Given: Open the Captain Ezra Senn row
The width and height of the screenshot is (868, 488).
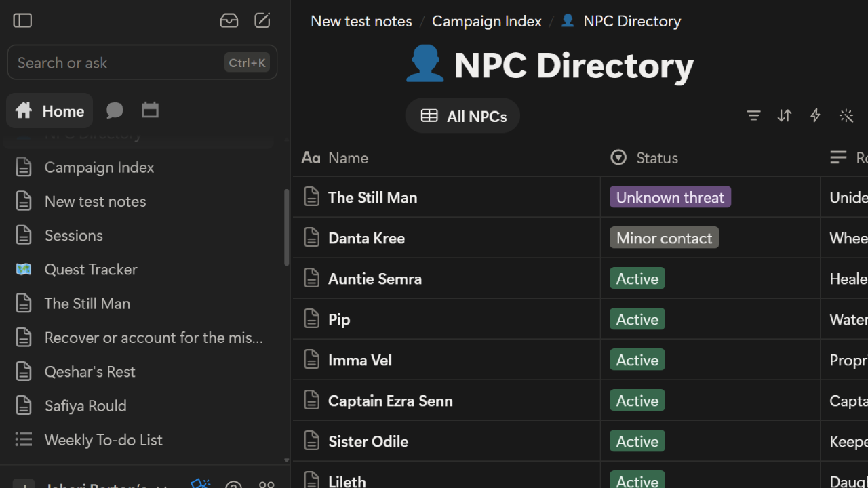Looking at the screenshot, I should tap(391, 401).
